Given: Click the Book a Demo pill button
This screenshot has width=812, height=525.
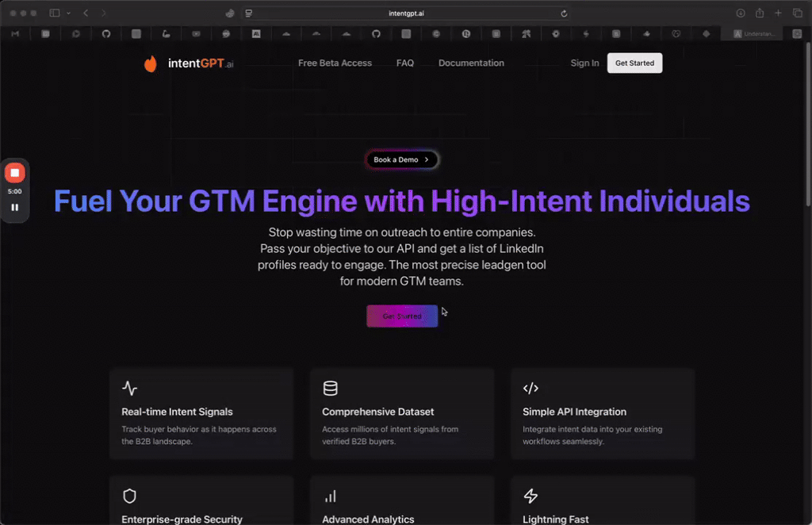Looking at the screenshot, I should point(401,160).
